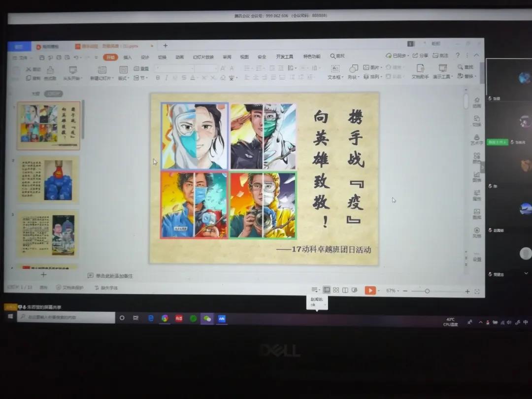Toggle bold text formatting
Viewport: 532px width, 399px height.
158,78
